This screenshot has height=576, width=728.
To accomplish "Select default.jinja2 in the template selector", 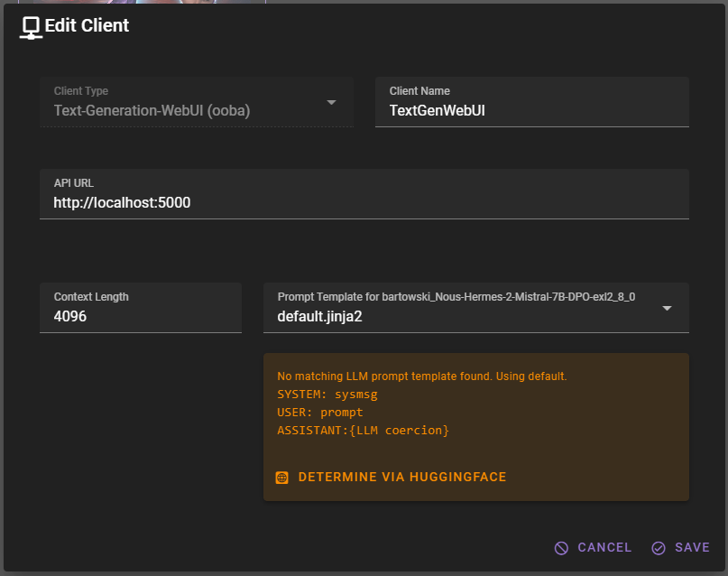I will (323, 316).
